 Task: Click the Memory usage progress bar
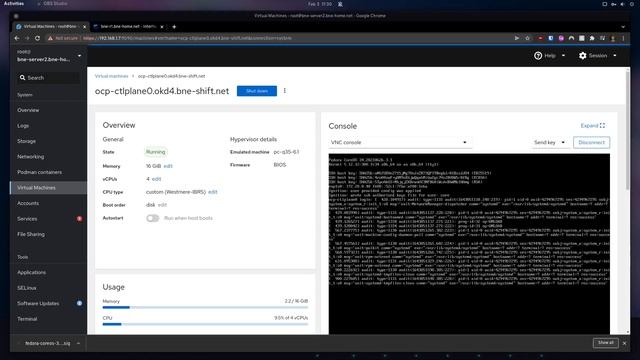pyautogui.click(x=205, y=307)
